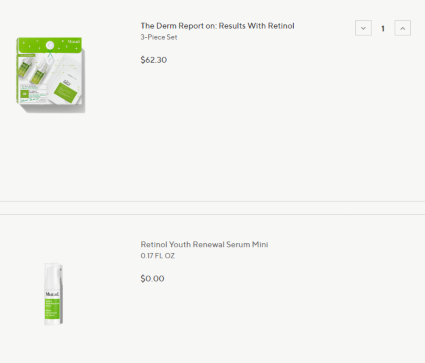This screenshot has width=425, height=363.
Task: Click the $62.30 price
Action: 154,60
